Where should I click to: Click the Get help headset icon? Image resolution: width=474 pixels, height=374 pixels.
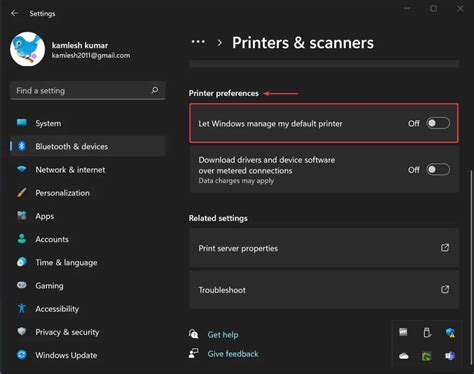[194, 334]
